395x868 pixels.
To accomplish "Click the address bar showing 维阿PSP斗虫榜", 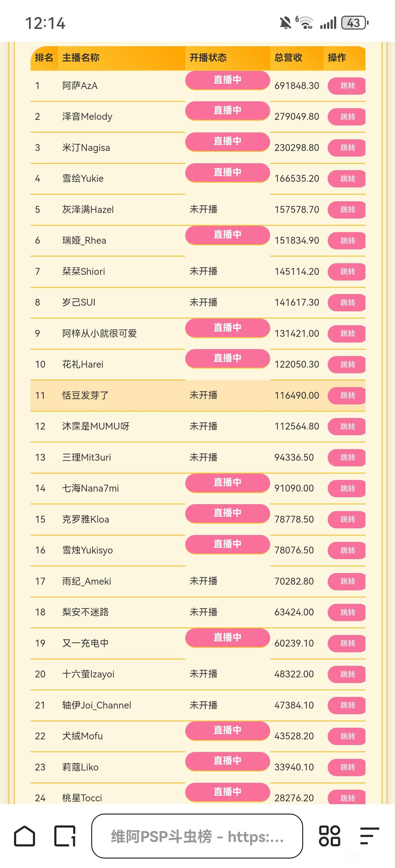I will (x=197, y=836).
